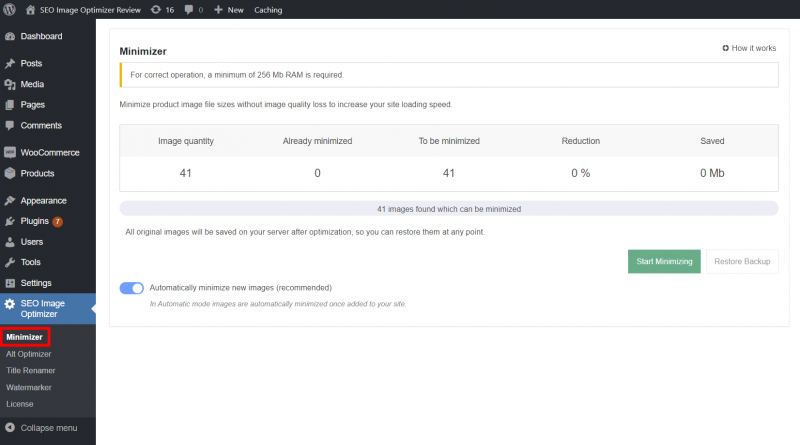The image size is (800, 445).
Task: Click the comments bubble icon in admin bar
Action: click(189, 10)
